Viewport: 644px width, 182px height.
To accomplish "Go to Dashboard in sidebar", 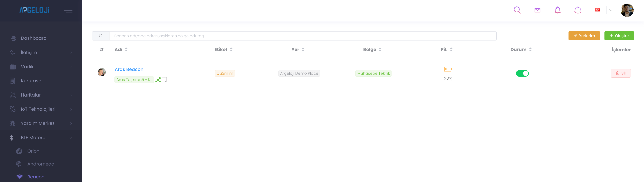I will pyautogui.click(x=33, y=38).
